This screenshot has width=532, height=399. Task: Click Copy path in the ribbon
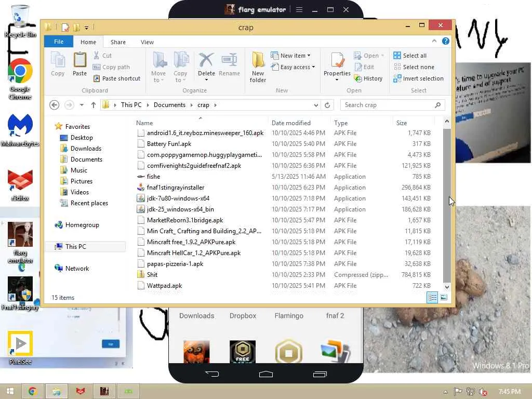pyautogui.click(x=111, y=67)
